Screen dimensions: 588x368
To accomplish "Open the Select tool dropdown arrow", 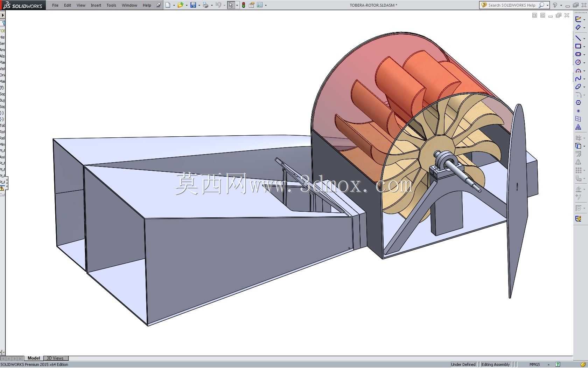I will pos(237,5).
